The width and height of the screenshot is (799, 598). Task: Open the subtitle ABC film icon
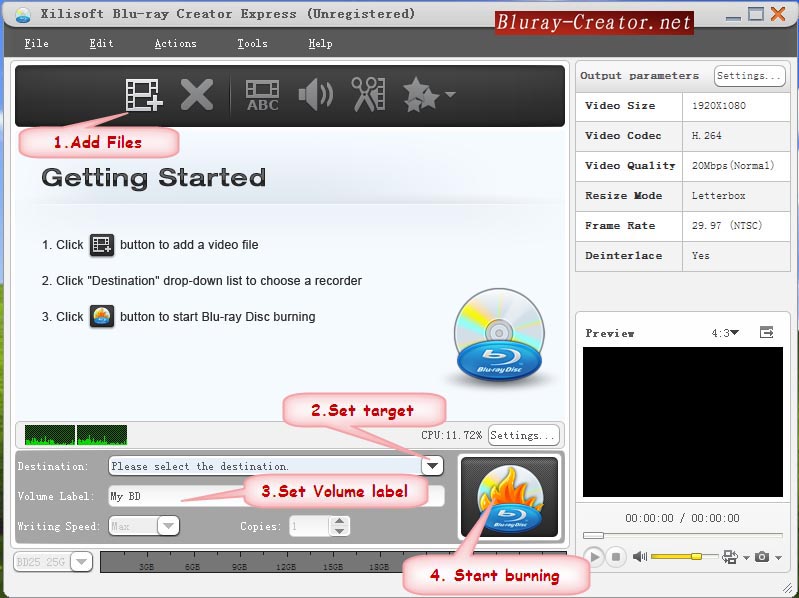pos(262,95)
